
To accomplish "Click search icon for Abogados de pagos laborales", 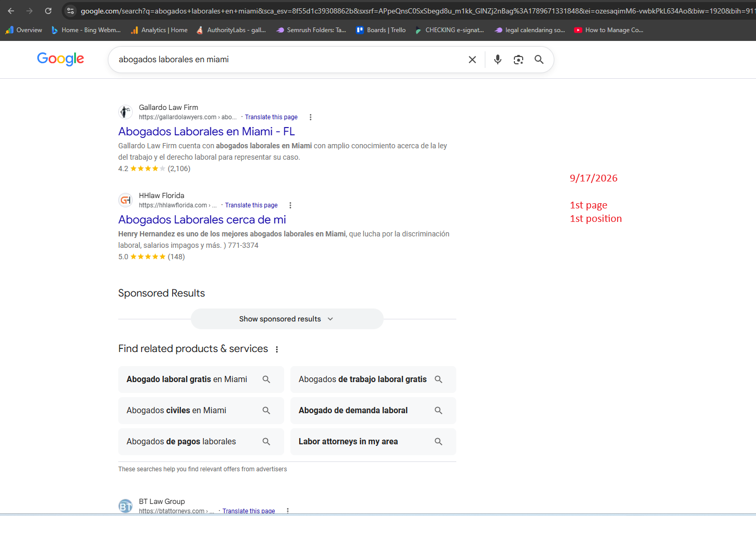I will click(267, 442).
